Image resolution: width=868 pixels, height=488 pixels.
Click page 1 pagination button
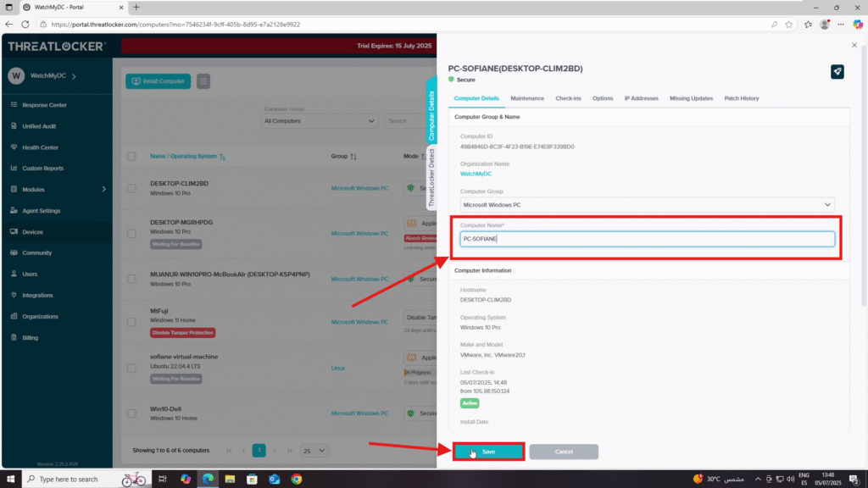click(x=259, y=451)
